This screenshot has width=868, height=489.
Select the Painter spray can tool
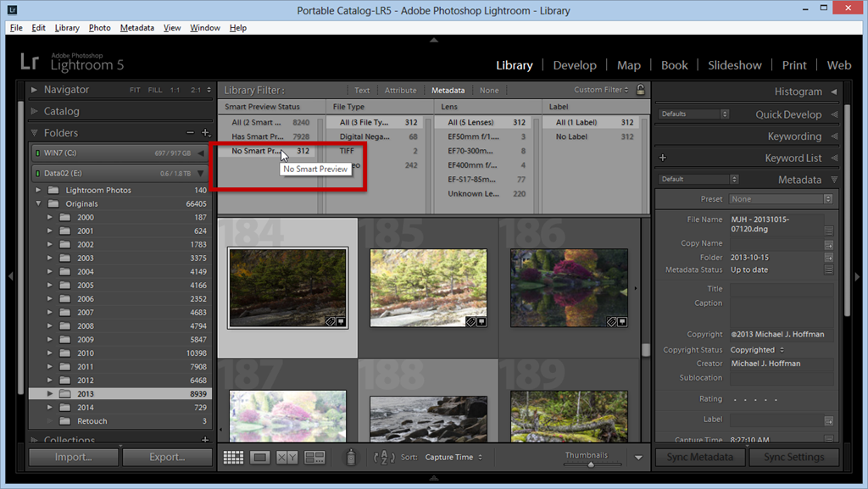[351, 457]
